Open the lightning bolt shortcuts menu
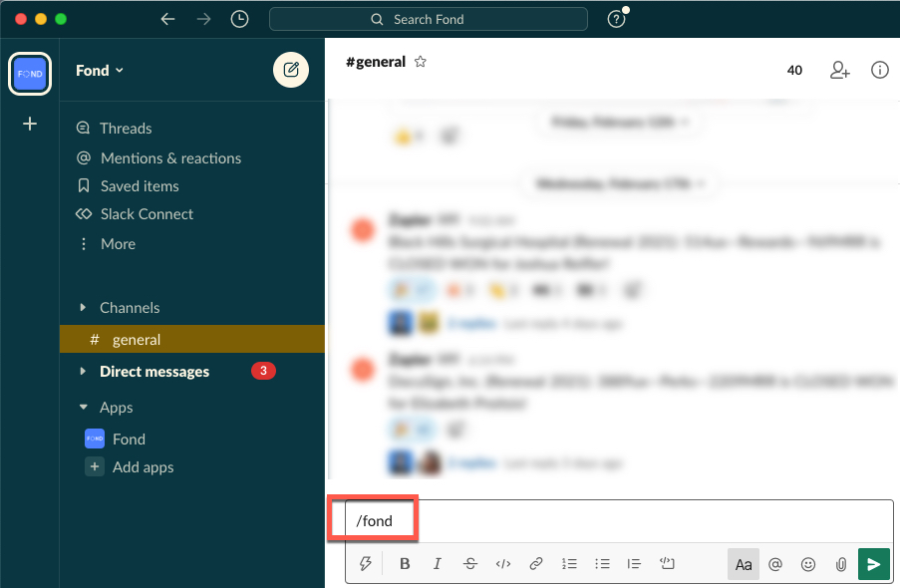The image size is (900, 588). point(365,564)
